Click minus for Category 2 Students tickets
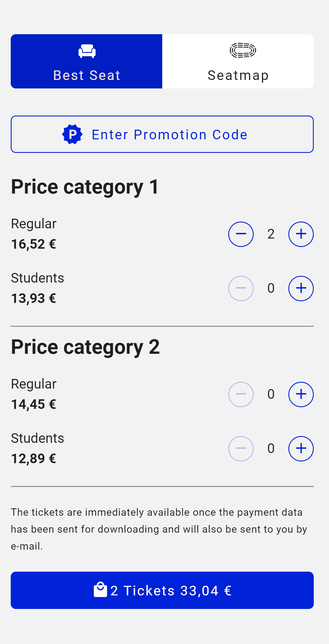The height and width of the screenshot is (644, 329). click(241, 448)
